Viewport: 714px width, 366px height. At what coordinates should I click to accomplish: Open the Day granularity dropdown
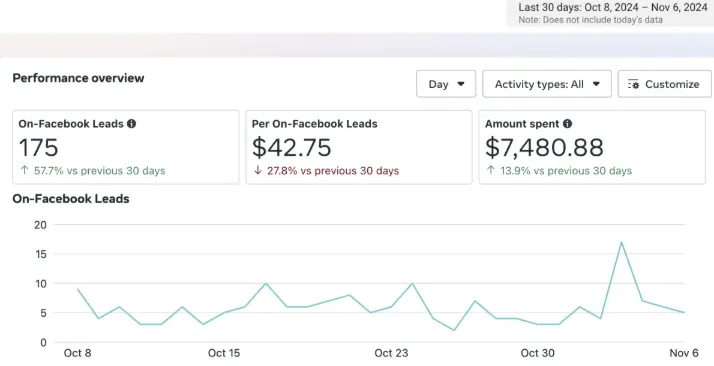pyautogui.click(x=446, y=84)
